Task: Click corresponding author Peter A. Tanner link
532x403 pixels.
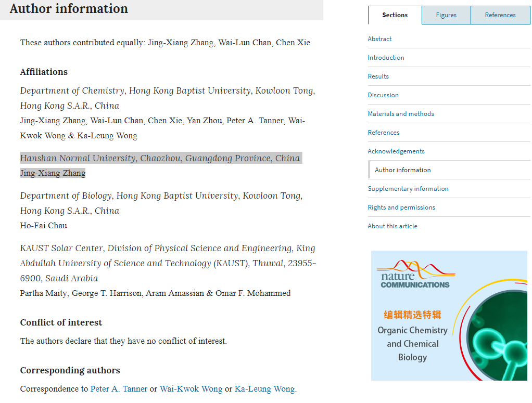Action: coord(119,389)
